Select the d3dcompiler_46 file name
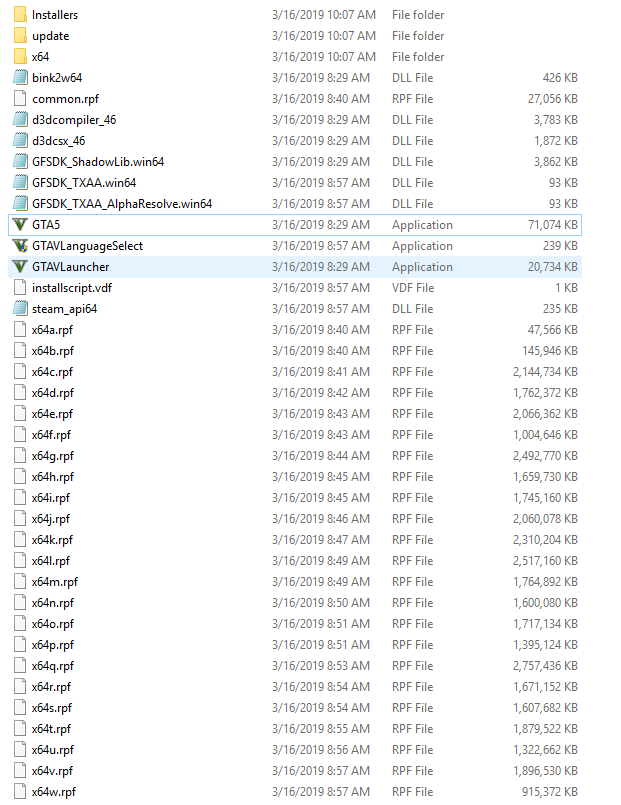Image resolution: width=621 pixels, height=805 pixels. pyautogui.click(x=74, y=120)
